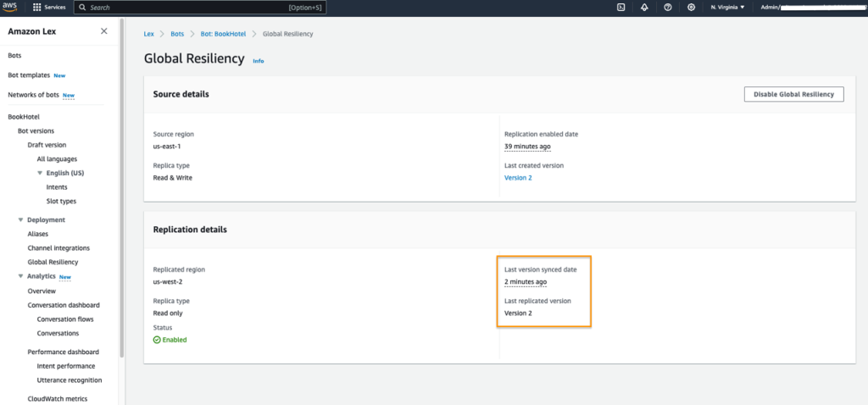
Task: Open Channel integrations in sidebar
Action: click(58, 248)
